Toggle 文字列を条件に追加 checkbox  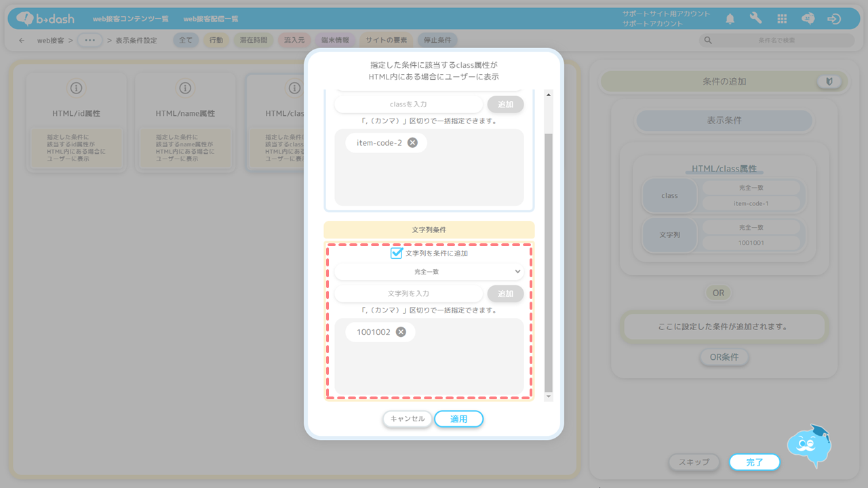(x=397, y=253)
